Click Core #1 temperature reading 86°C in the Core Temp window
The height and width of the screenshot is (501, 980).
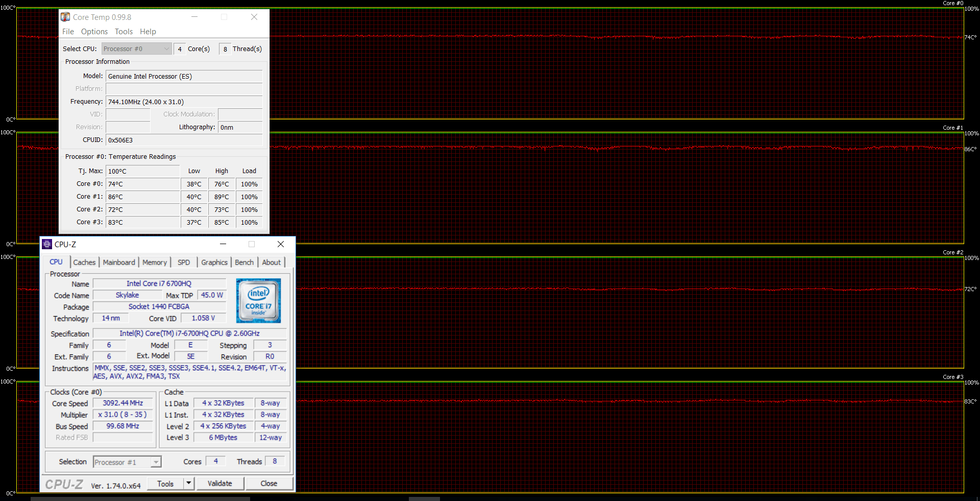coord(143,197)
